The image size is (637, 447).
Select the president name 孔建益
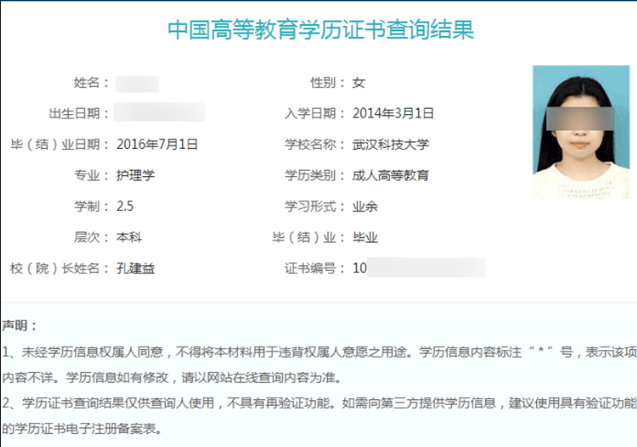pyautogui.click(x=134, y=269)
